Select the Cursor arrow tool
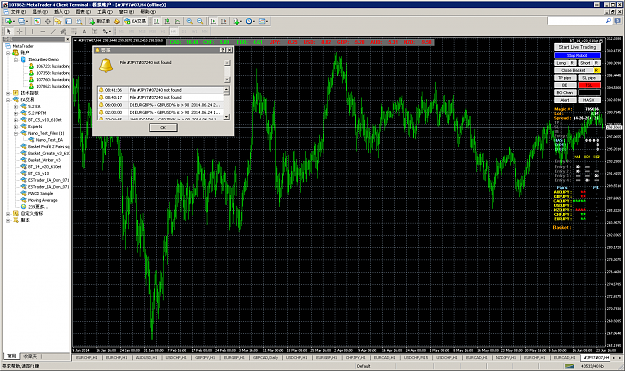625x371 pixels. 8,31
